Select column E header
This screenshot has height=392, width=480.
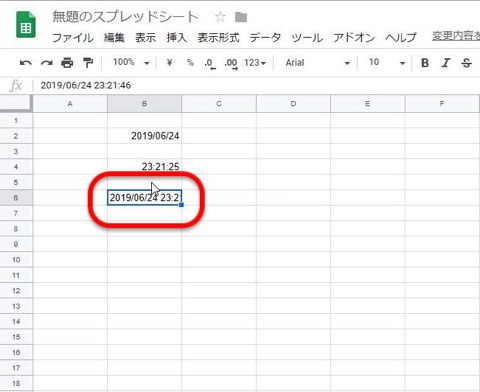pyautogui.click(x=368, y=104)
